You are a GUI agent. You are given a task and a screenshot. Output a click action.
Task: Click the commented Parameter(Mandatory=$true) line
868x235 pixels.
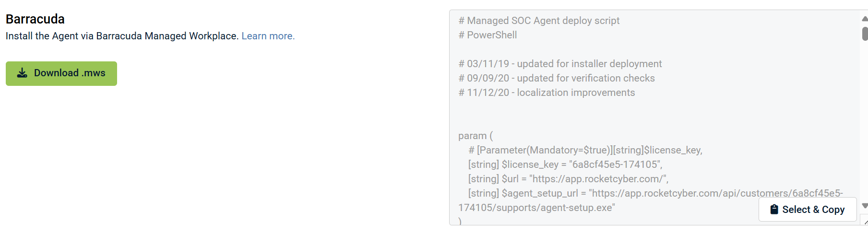click(x=585, y=150)
